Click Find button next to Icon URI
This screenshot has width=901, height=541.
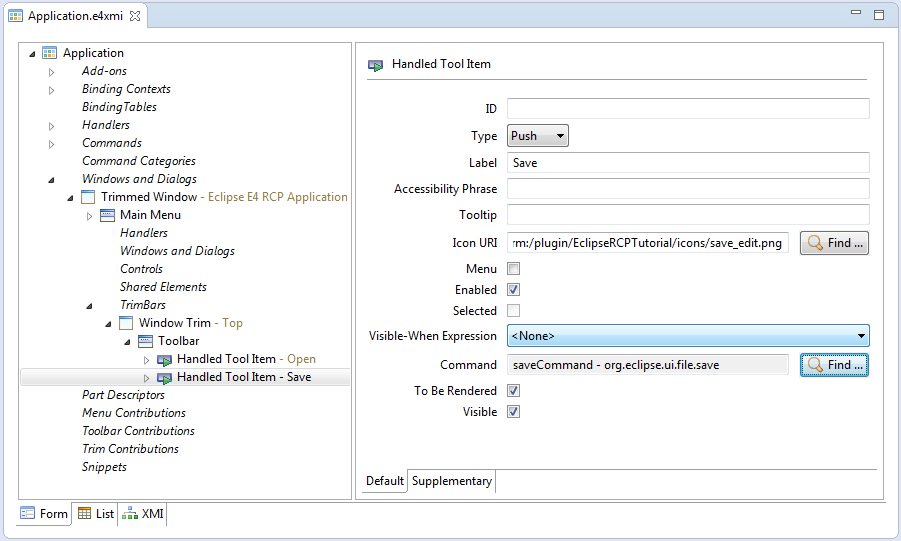pyautogui.click(x=834, y=243)
